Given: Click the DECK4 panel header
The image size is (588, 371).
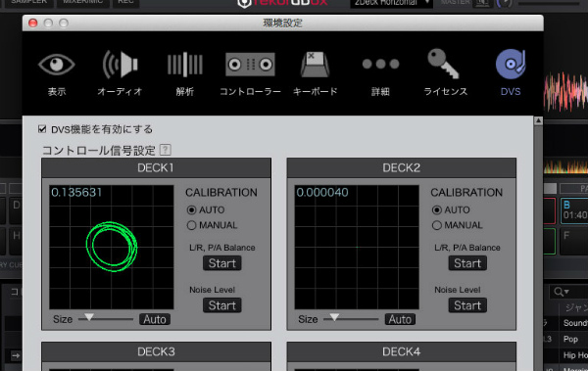Looking at the screenshot, I should click(401, 351).
